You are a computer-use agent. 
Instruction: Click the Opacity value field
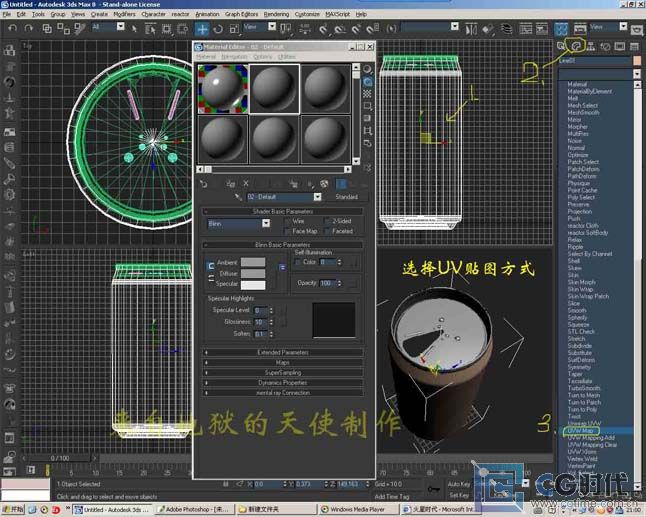[327, 283]
